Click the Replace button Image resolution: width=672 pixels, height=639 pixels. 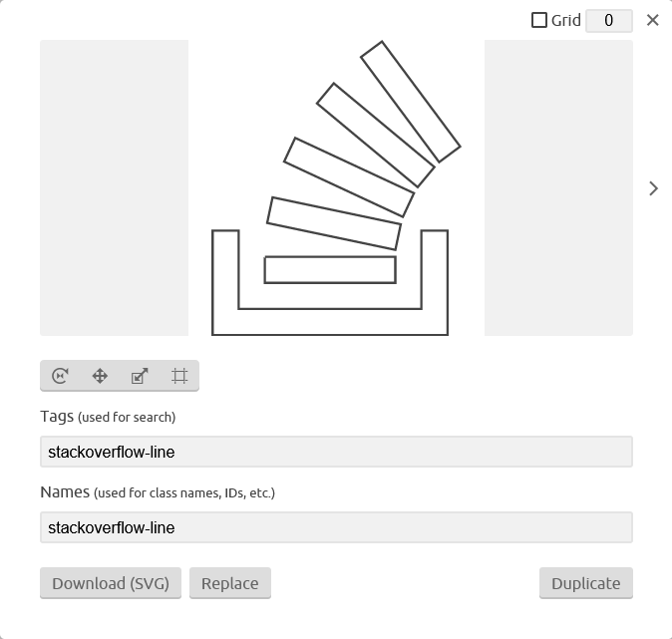click(x=230, y=583)
